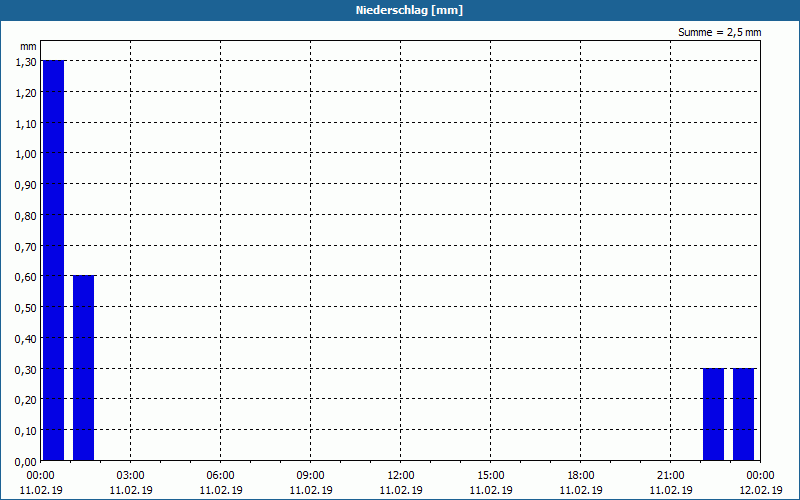Click the 1,20 y-axis value

click(x=26, y=93)
